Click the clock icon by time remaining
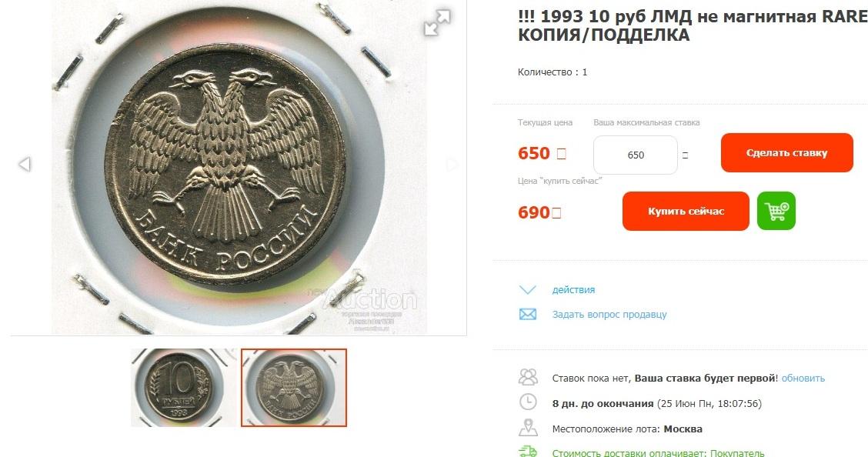868x457 pixels. [x=528, y=402]
